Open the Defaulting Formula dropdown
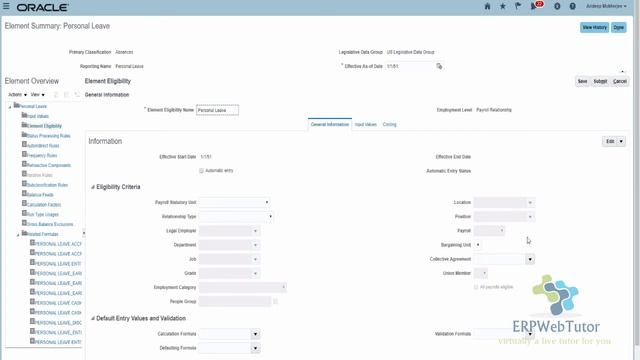640x360 pixels. coord(255,348)
